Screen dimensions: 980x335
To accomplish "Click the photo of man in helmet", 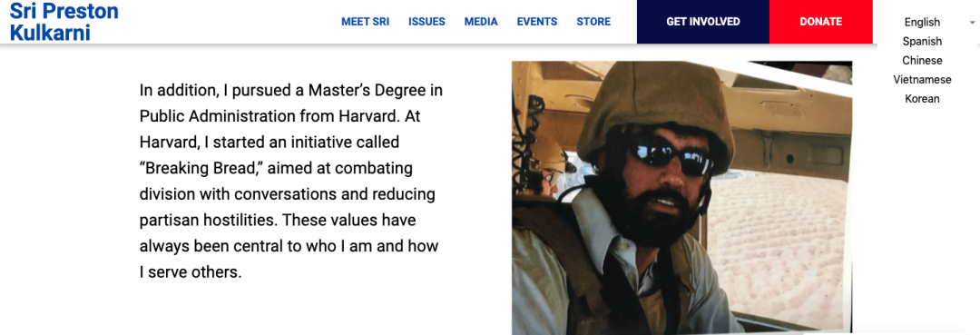I will pyautogui.click(x=681, y=198).
